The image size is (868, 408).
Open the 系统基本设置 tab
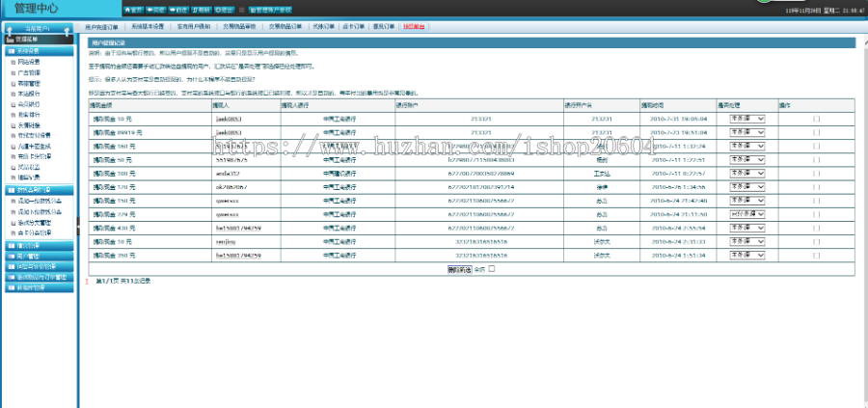[x=148, y=27]
